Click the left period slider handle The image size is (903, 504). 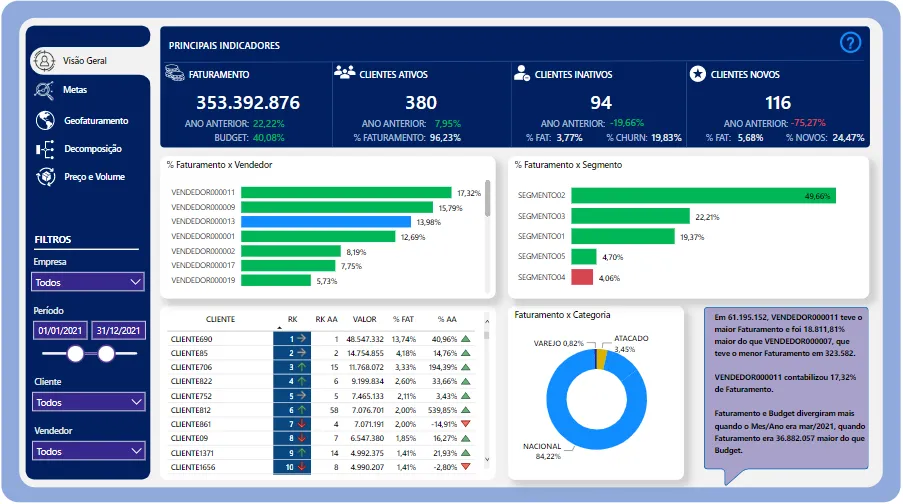coord(75,354)
